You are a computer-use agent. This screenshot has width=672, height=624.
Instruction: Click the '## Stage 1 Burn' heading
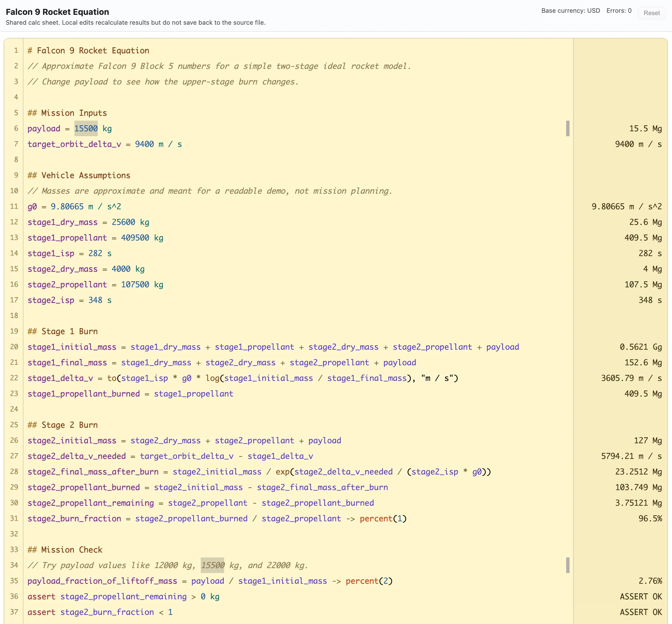(x=62, y=331)
